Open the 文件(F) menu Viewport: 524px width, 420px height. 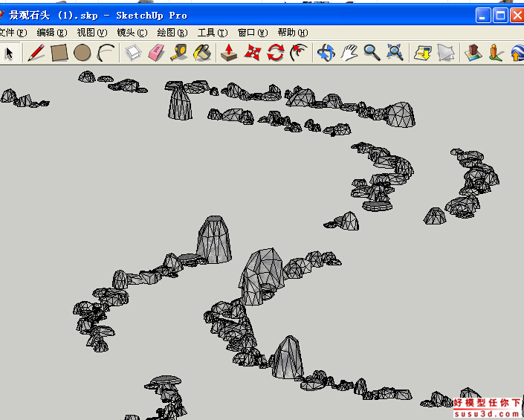[13, 33]
